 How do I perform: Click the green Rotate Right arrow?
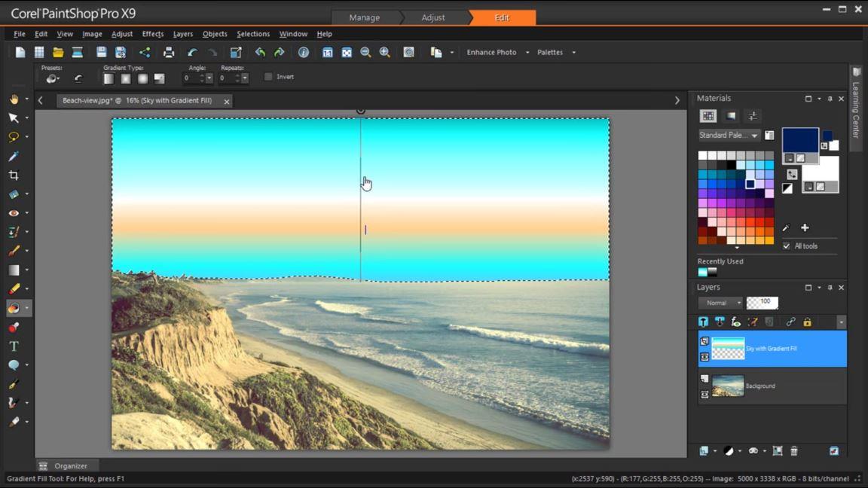(279, 52)
